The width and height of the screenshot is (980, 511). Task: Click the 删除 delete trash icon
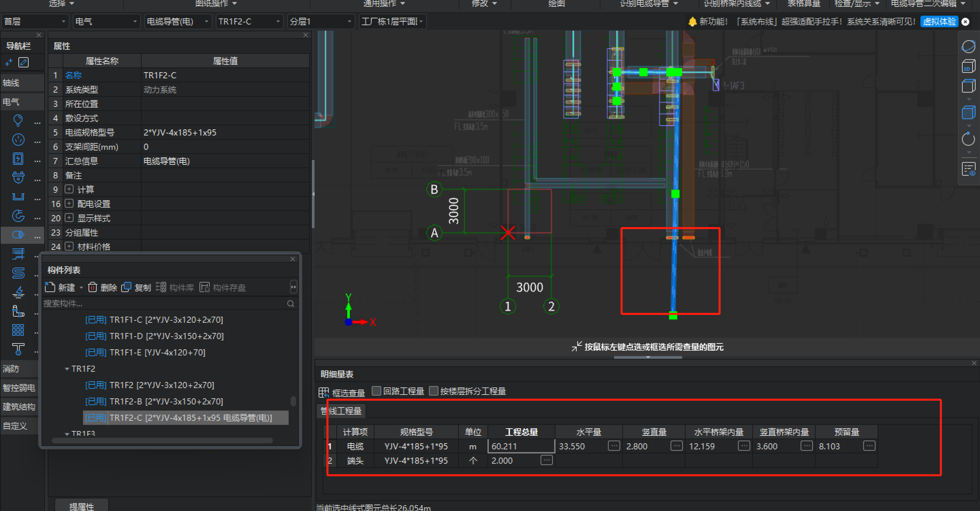click(93, 287)
